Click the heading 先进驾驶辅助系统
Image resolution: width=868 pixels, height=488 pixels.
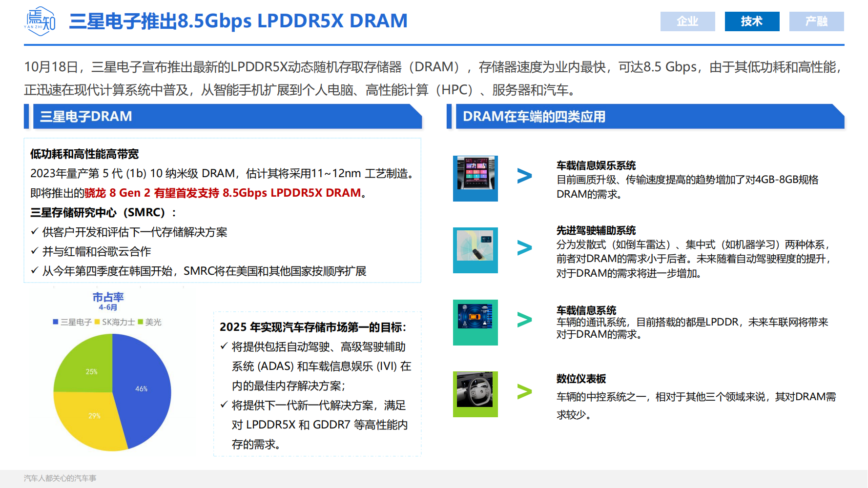pyautogui.click(x=596, y=230)
